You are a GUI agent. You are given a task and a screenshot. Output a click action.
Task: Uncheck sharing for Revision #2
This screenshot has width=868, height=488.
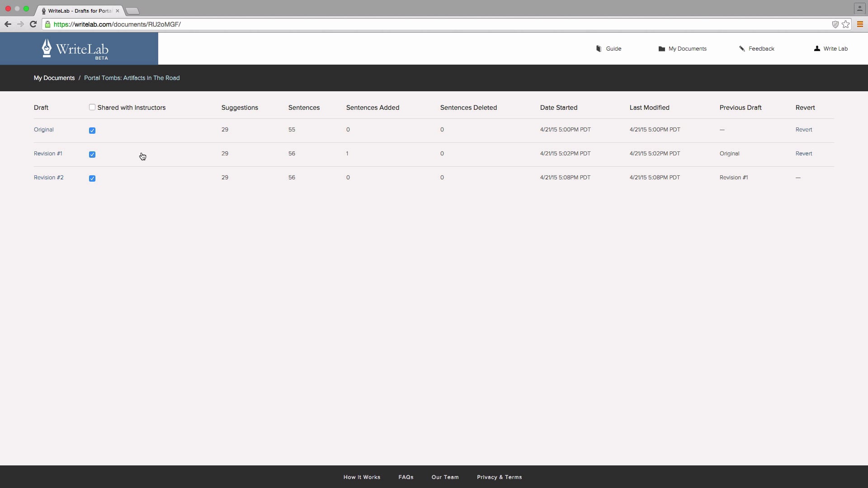pyautogui.click(x=92, y=178)
